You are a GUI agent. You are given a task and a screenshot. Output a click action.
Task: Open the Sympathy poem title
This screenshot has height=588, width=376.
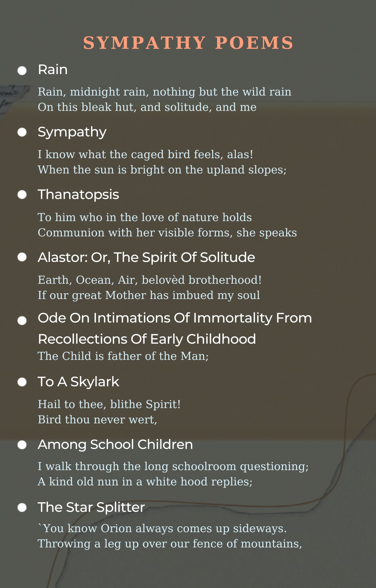click(72, 132)
